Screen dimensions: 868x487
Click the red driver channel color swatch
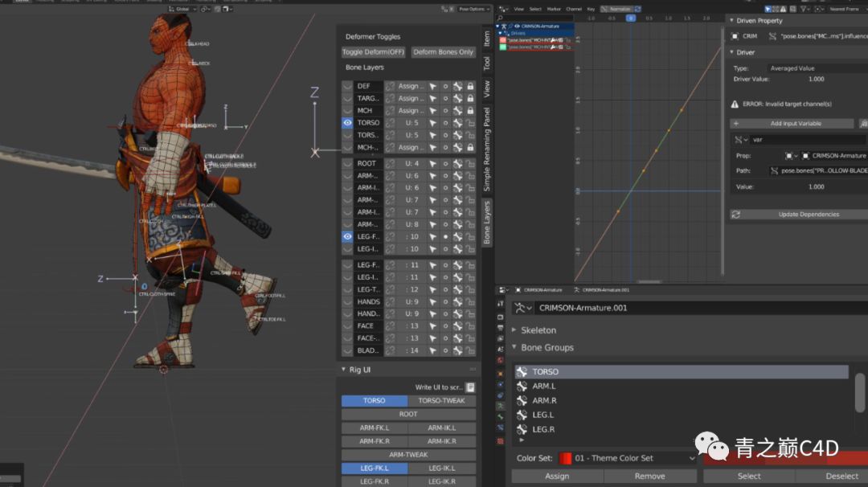(x=502, y=40)
